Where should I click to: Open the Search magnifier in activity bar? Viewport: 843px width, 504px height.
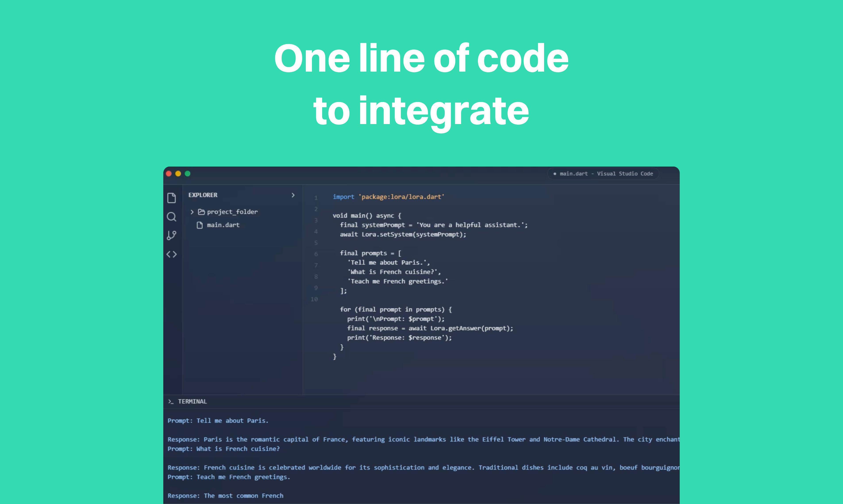[172, 217]
